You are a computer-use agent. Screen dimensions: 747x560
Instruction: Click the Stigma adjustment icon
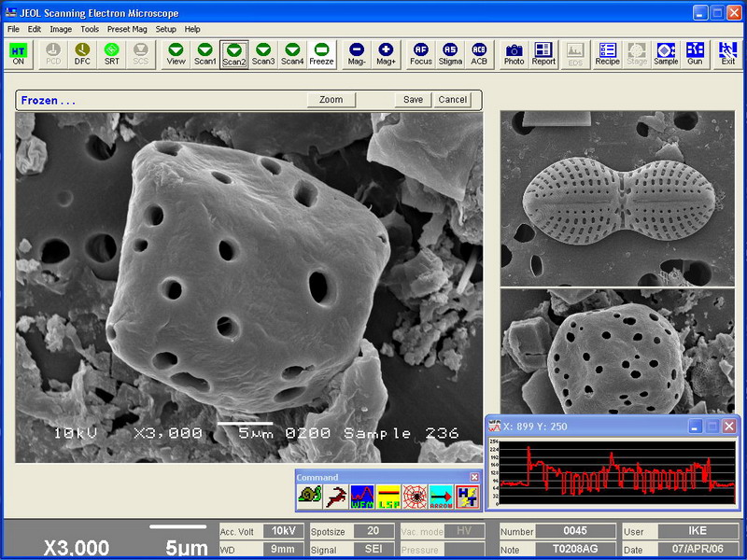point(451,53)
